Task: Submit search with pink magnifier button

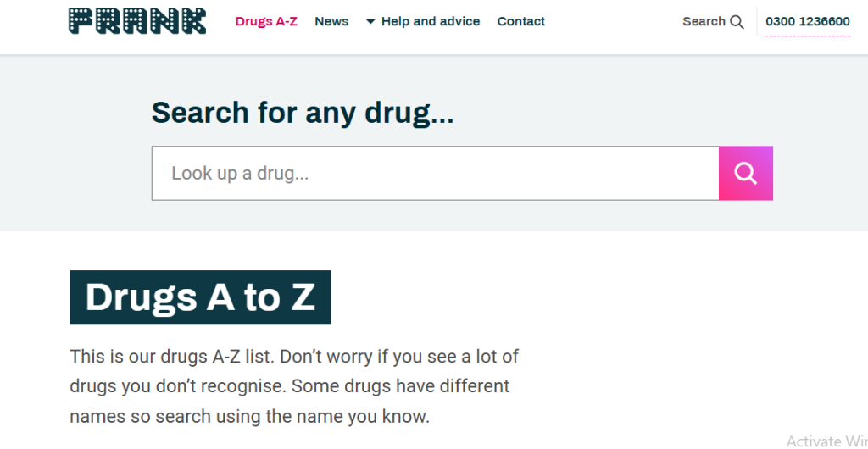Action: (x=746, y=173)
